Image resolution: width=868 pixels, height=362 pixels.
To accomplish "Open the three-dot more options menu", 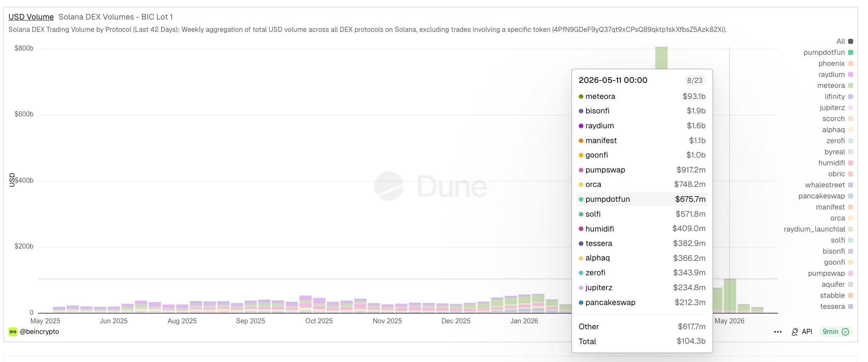I will click(x=778, y=332).
